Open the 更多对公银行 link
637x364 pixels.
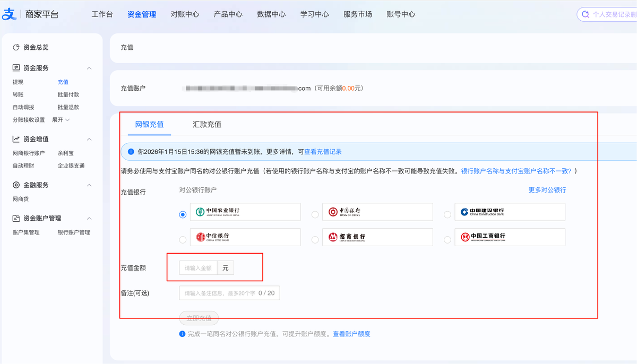547,190
